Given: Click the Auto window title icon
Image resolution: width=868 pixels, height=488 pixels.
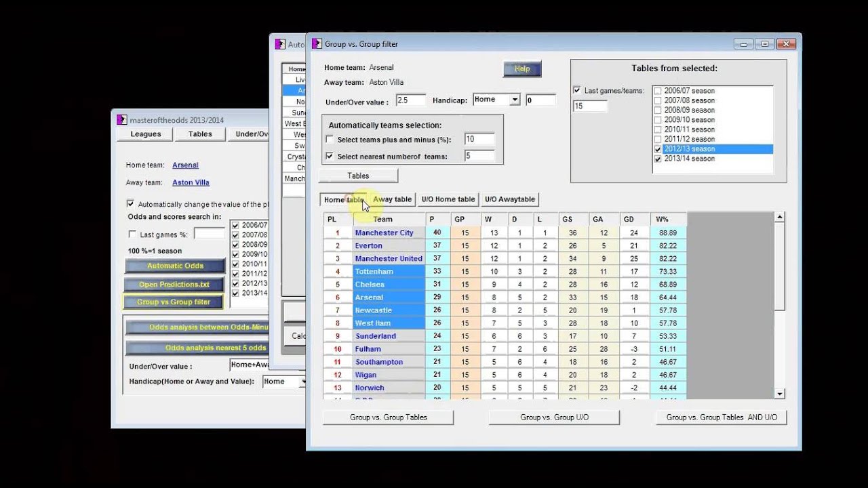Looking at the screenshot, I should 280,44.
